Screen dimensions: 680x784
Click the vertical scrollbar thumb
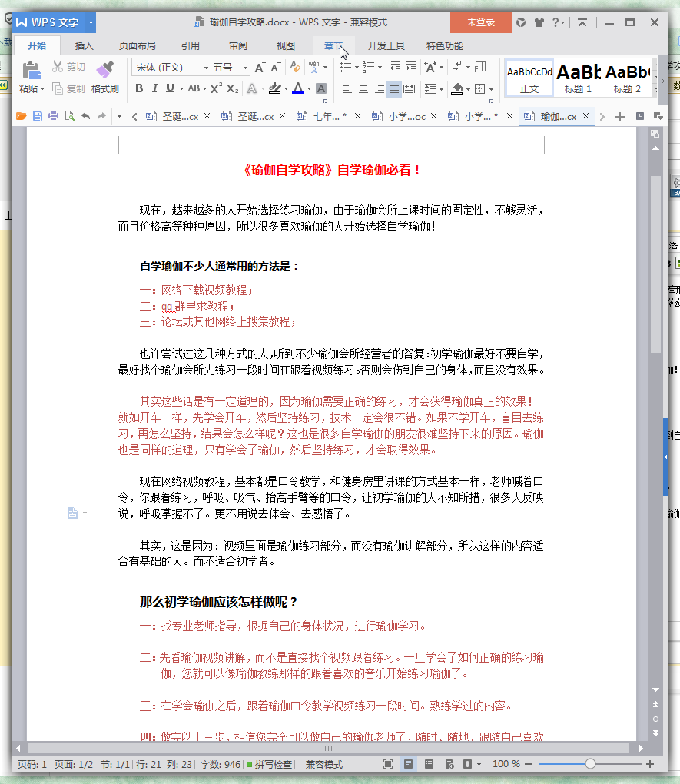click(655, 264)
